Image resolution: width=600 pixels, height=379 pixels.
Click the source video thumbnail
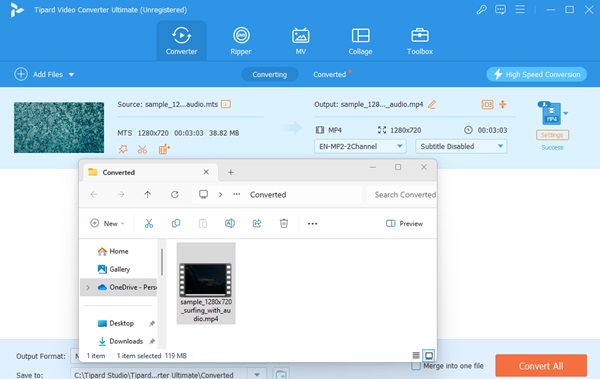click(59, 127)
